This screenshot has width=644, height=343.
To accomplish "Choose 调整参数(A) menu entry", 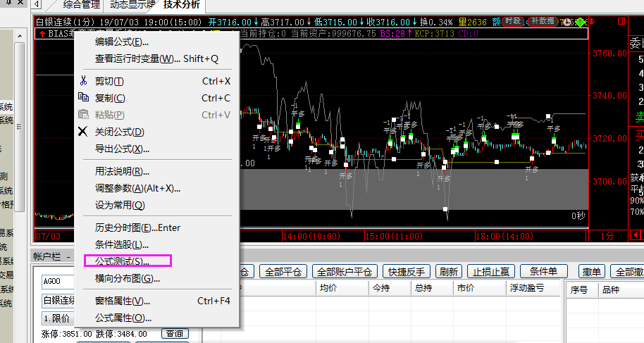I will point(157,188).
